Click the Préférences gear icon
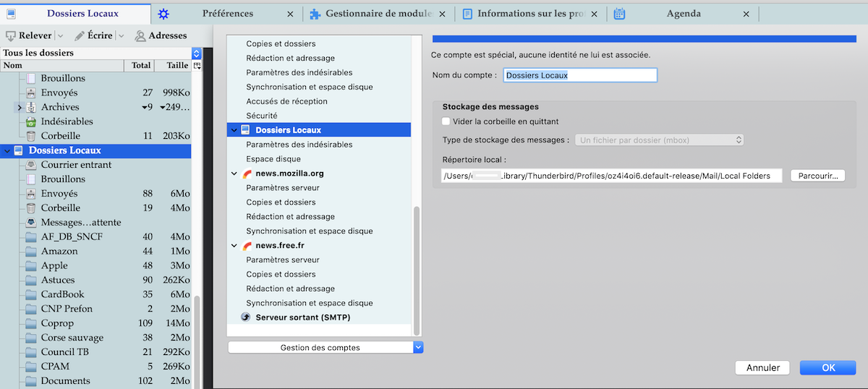Viewport: 868px width, 389px height. click(x=163, y=14)
